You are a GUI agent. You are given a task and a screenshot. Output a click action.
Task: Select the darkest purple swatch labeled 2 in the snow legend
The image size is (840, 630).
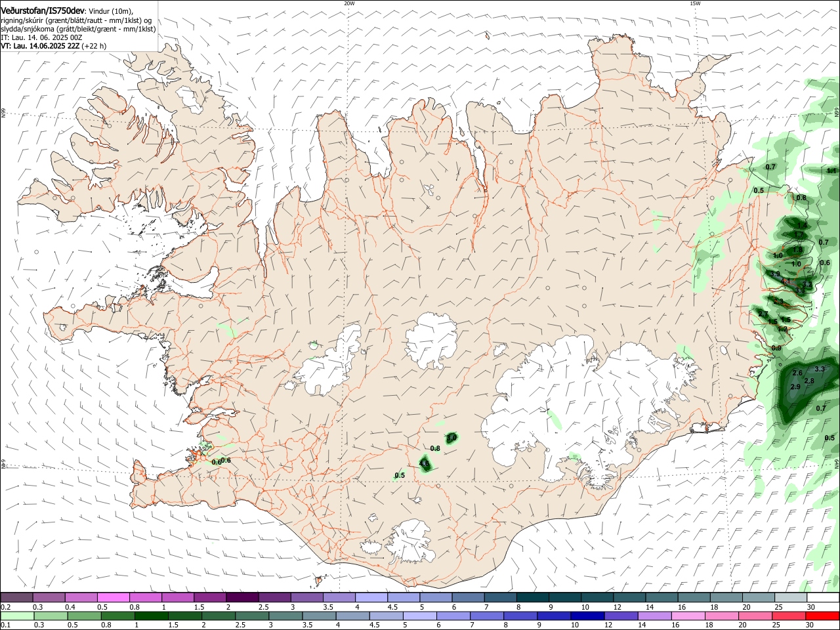coord(241,598)
